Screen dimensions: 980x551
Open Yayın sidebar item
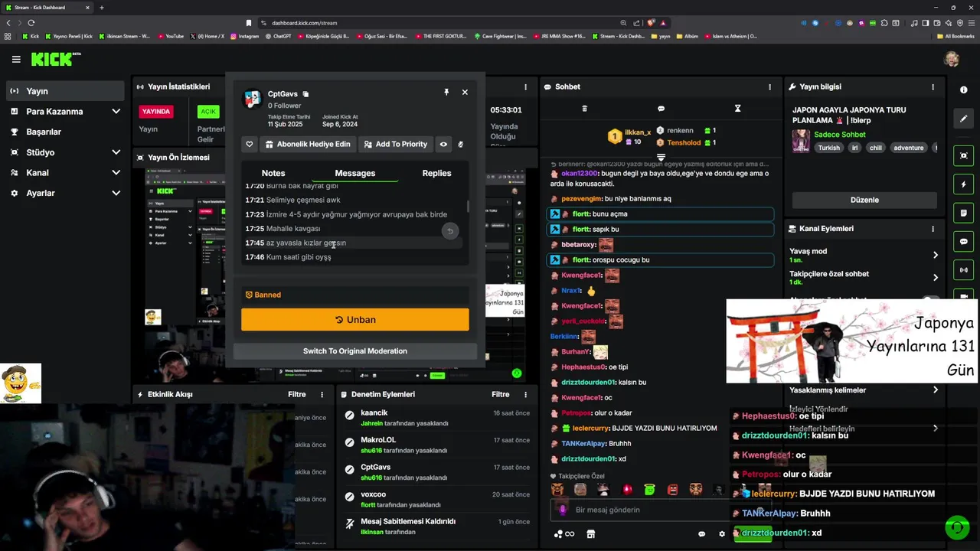[x=65, y=91]
